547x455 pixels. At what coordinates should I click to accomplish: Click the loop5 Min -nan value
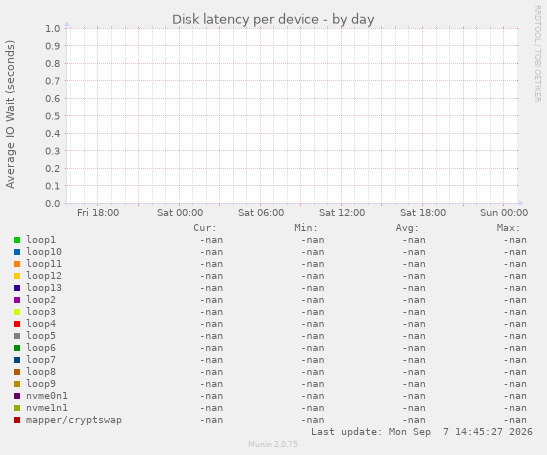313,336
